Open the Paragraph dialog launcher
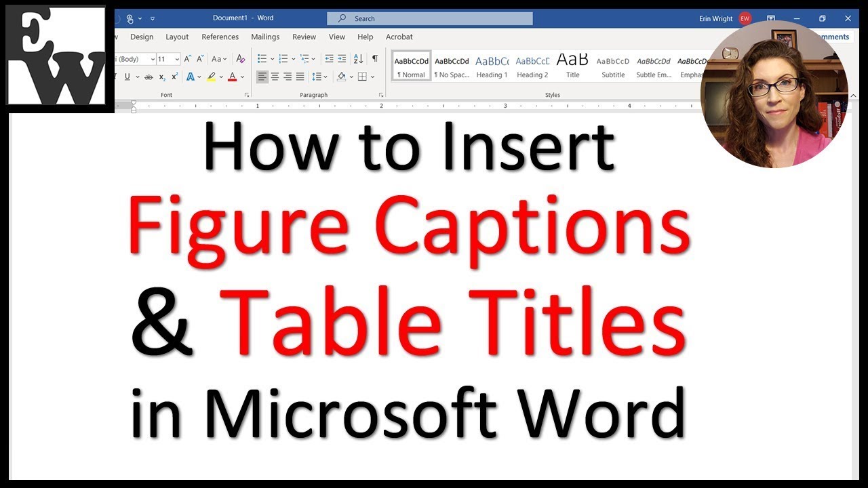868x488 pixels. (381, 95)
